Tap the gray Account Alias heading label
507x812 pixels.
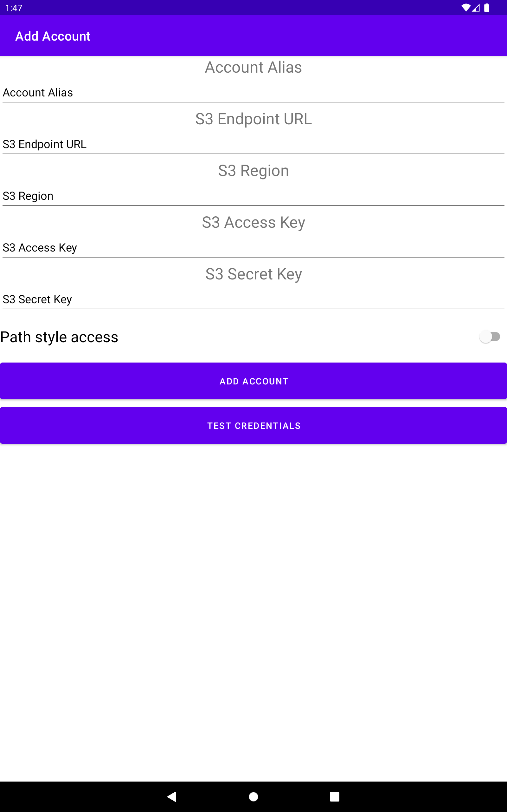point(253,67)
